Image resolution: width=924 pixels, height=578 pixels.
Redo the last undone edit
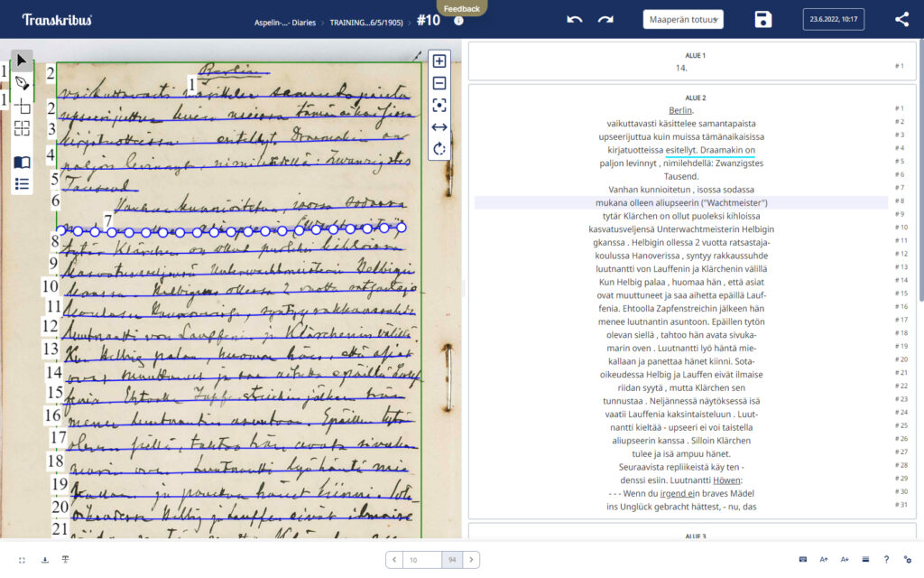pos(605,20)
